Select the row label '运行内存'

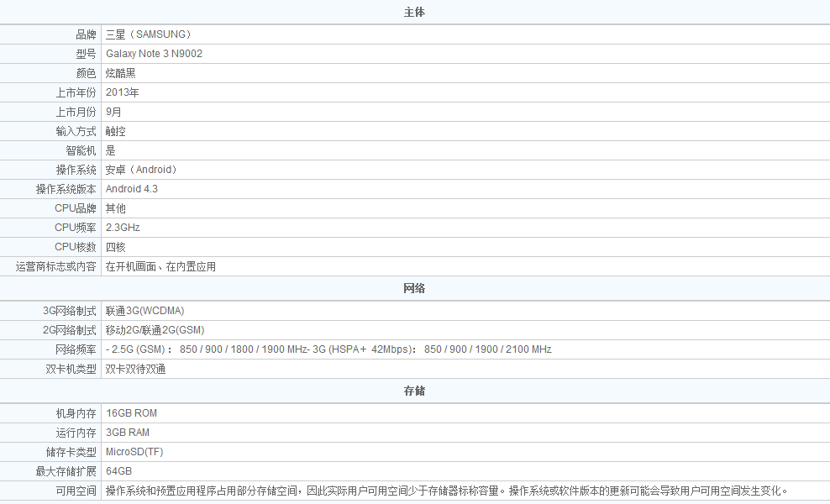point(76,433)
